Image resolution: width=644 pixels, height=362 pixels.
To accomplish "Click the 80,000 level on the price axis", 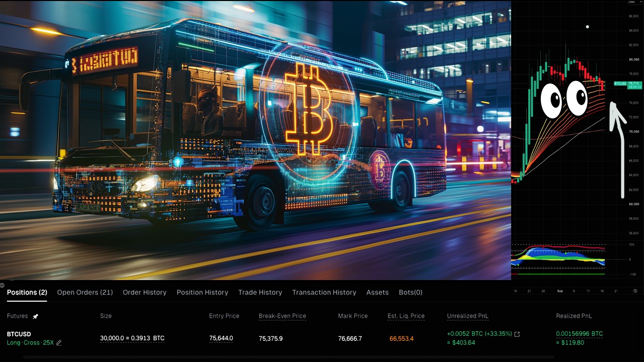I will tap(633, 59).
